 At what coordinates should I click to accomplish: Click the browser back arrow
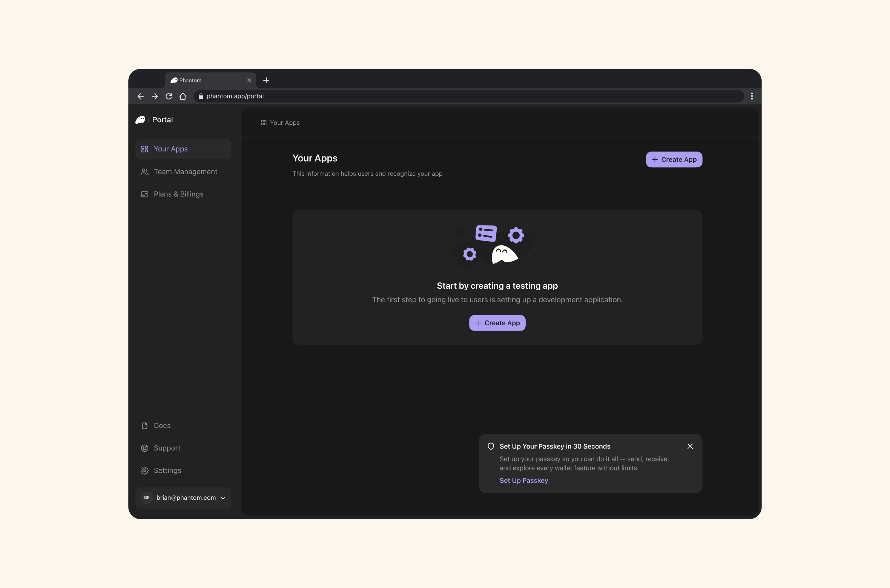(x=141, y=96)
